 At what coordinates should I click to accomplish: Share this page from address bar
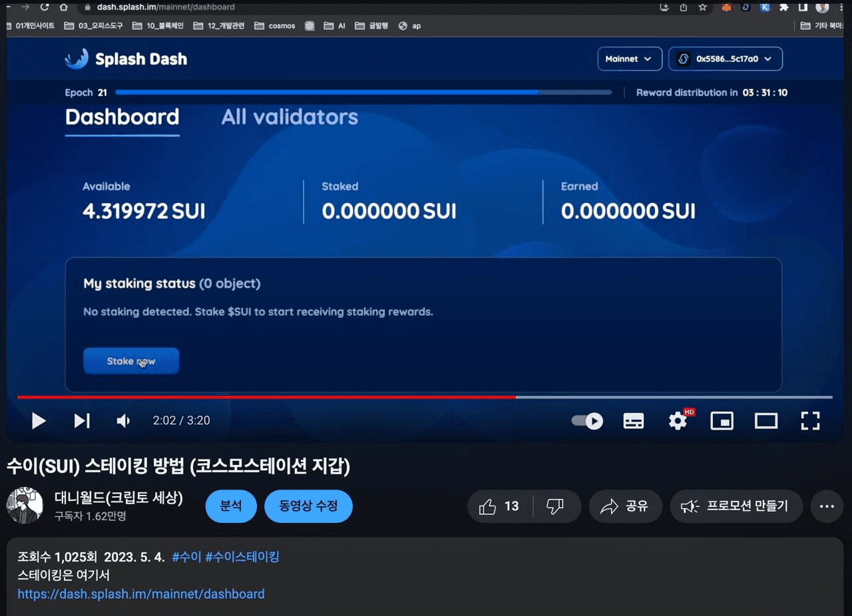coord(684,7)
